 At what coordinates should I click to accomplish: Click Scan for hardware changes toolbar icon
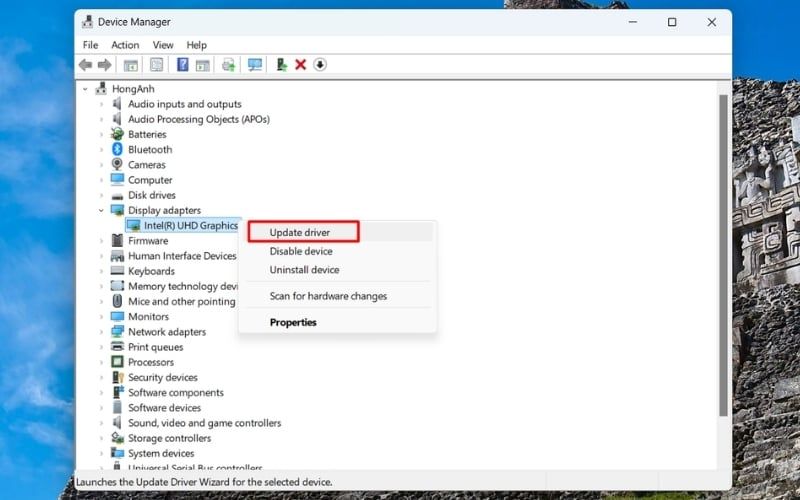(x=255, y=65)
